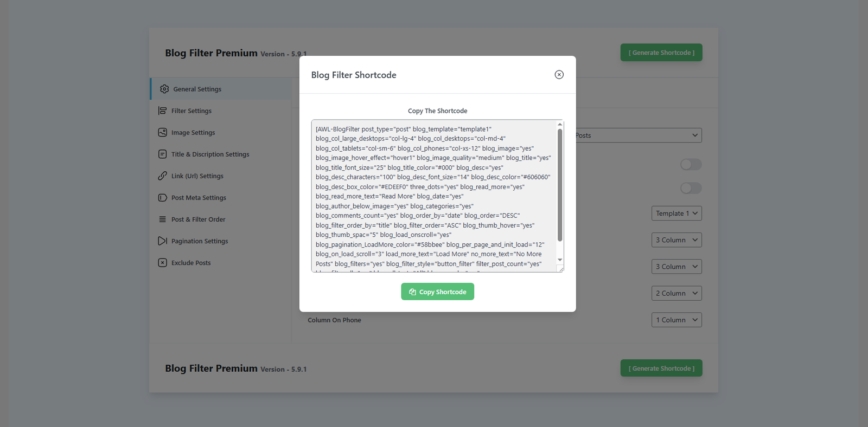Click the Pagination Settings icon

point(162,241)
